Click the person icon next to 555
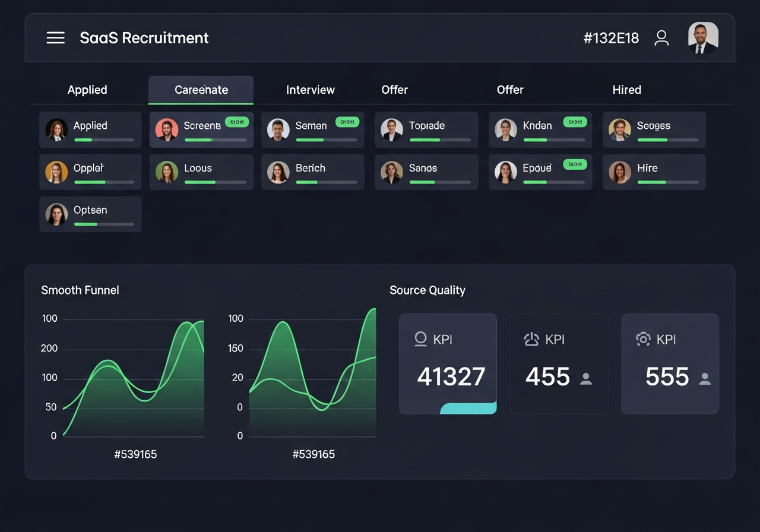 705,379
